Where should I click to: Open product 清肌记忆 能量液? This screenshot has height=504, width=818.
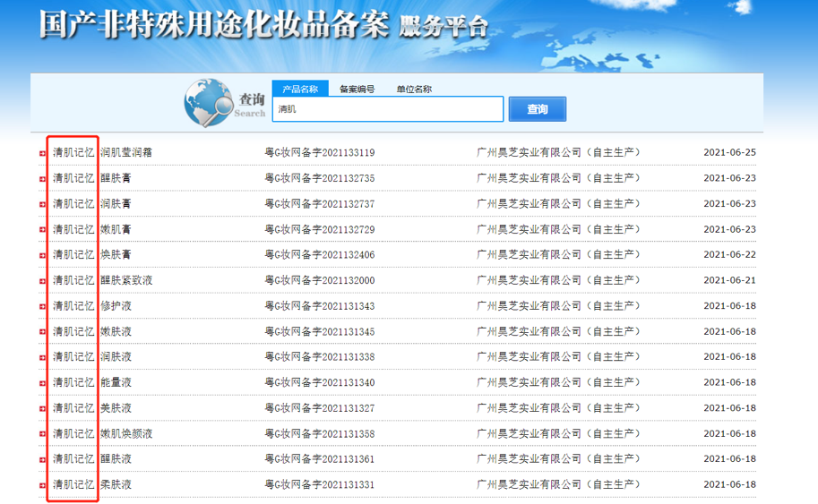91,382
